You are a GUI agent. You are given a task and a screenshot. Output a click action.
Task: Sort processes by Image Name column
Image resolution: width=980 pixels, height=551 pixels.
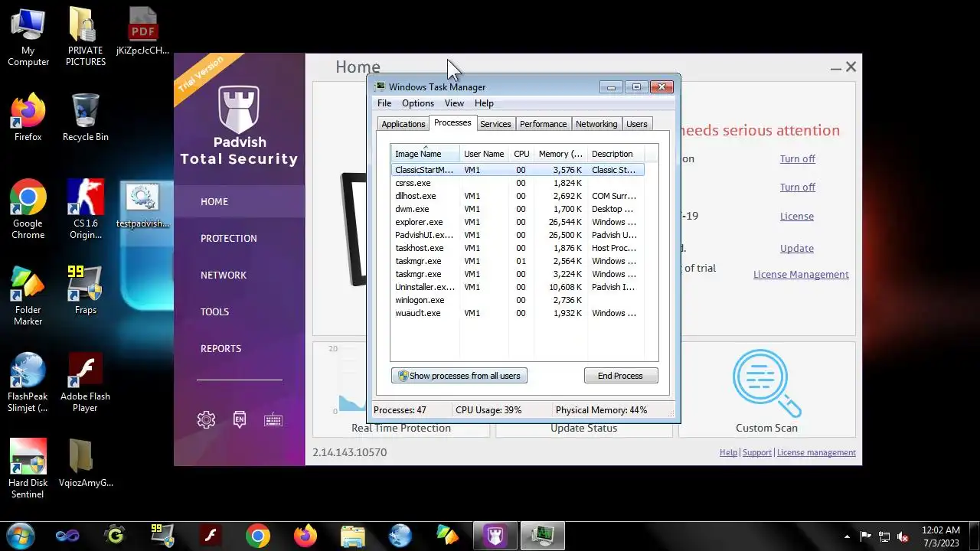tap(425, 154)
